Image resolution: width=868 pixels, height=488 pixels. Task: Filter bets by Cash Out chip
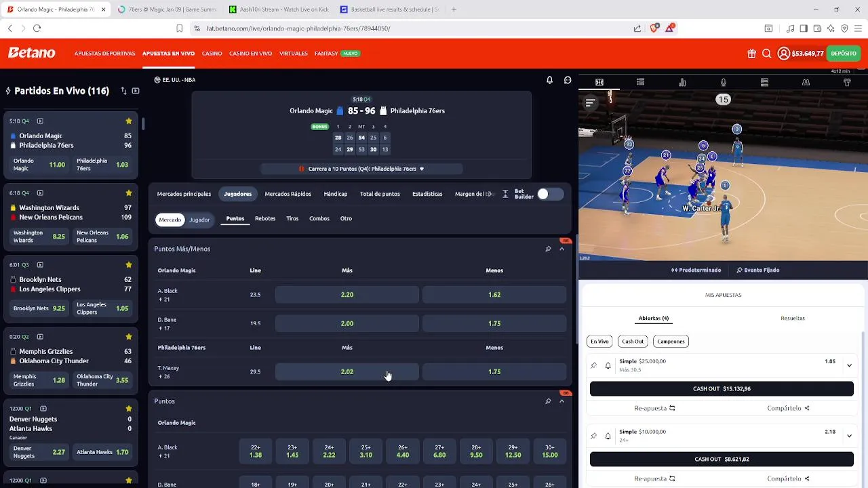coord(633,342)
